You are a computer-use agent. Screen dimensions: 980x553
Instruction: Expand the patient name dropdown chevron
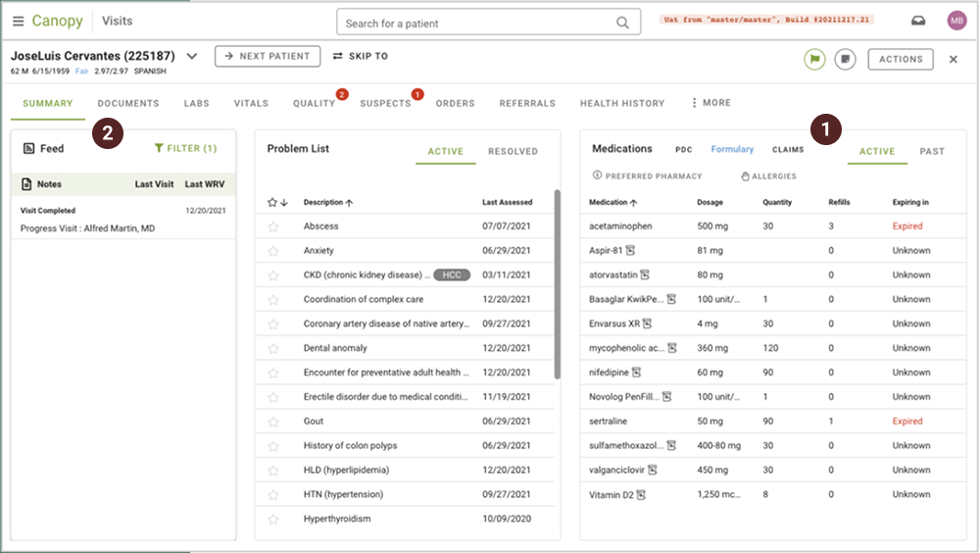(x=192, y=57)
